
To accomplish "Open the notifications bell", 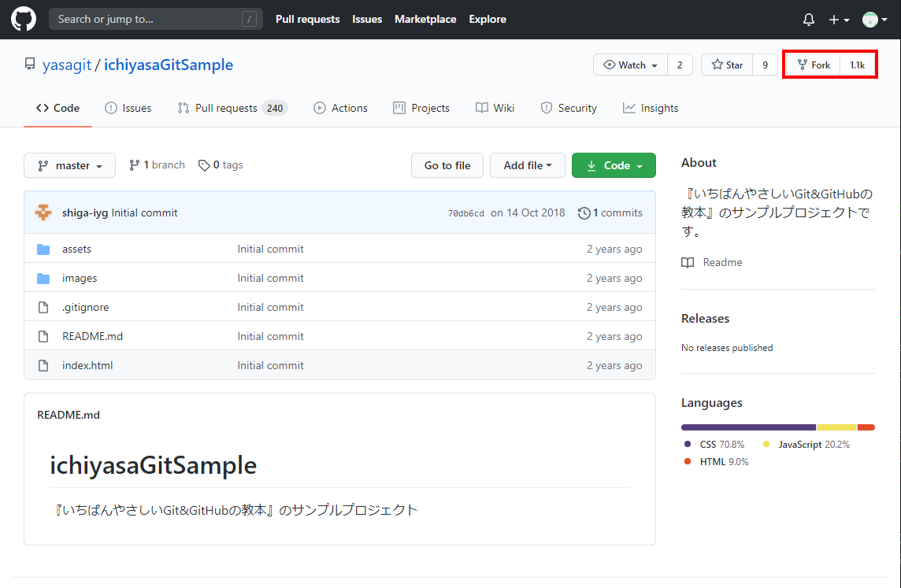I will click(x=809, y=20).
